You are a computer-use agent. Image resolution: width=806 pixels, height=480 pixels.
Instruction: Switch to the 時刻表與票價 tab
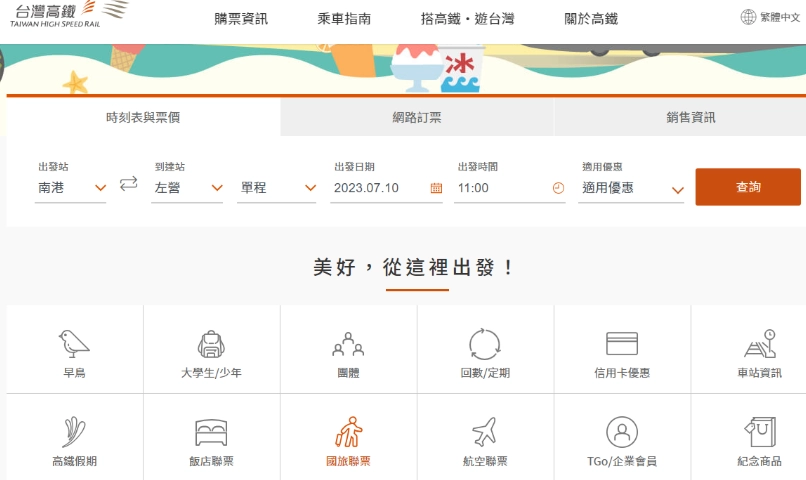143,117
